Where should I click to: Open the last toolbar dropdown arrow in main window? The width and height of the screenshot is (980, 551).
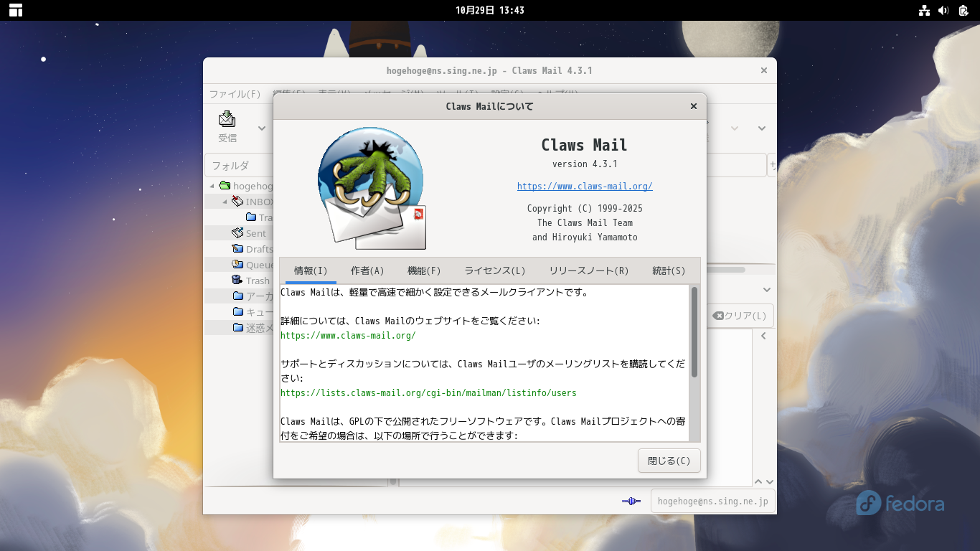coord(763,128)
